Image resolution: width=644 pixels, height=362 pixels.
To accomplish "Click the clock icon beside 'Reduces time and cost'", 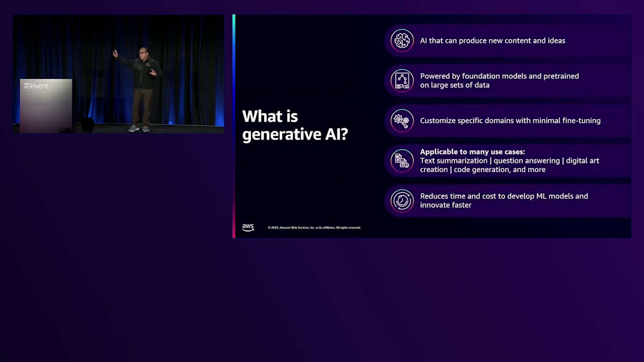I will coord(402,201).
